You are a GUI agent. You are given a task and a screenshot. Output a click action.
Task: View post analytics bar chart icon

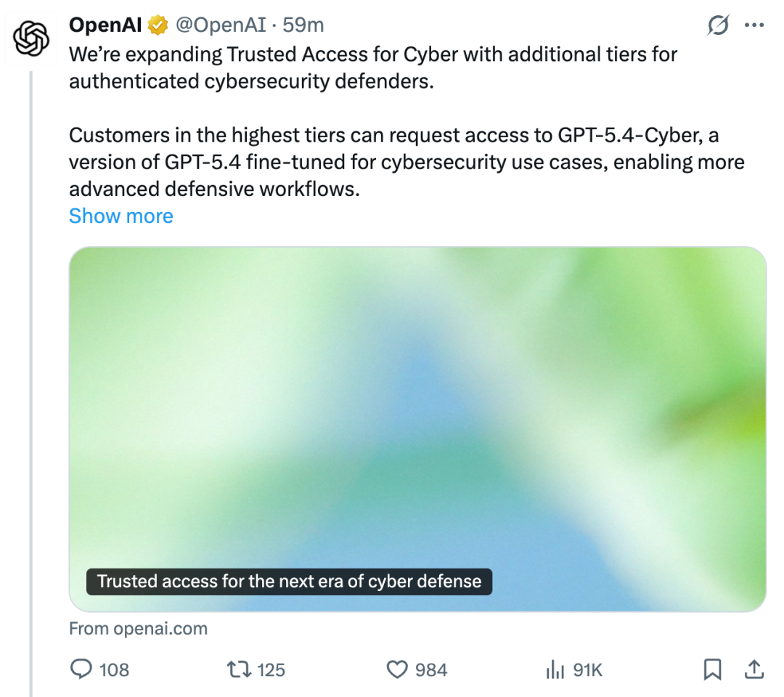point(555,669)
